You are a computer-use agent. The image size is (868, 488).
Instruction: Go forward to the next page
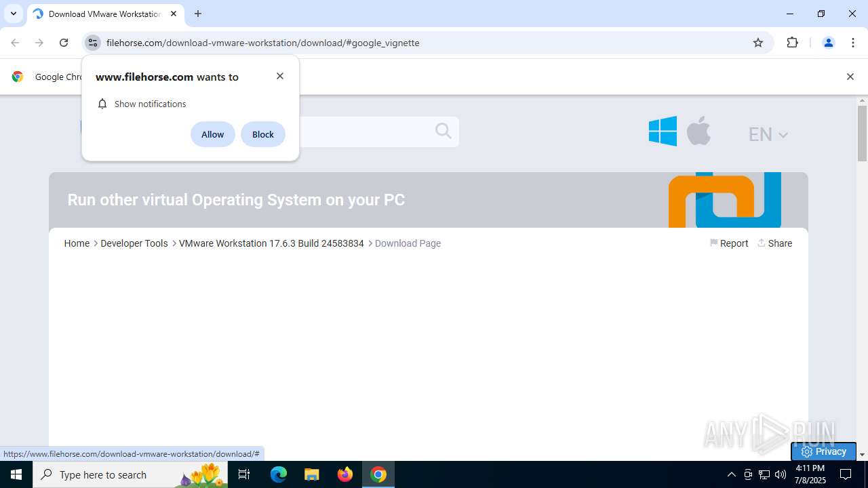click(x=39, y=43)
